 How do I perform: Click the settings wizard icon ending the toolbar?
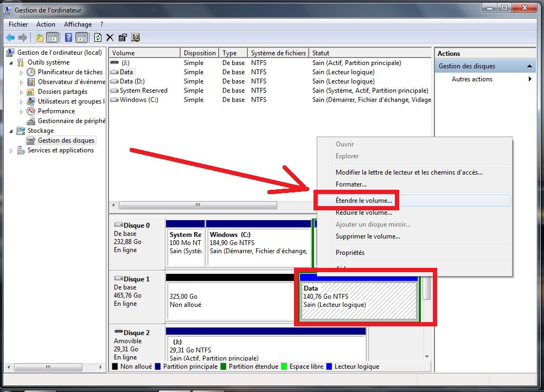(x=136, y=37)
